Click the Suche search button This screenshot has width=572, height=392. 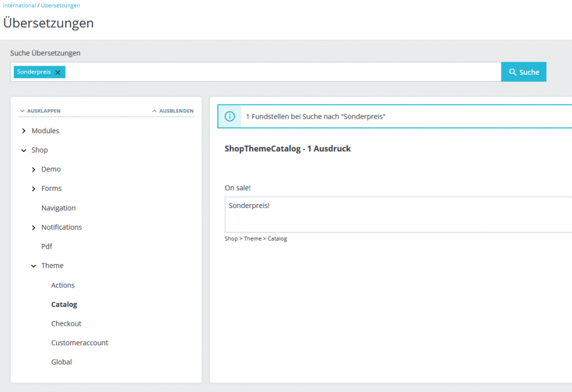click(523, 72)
